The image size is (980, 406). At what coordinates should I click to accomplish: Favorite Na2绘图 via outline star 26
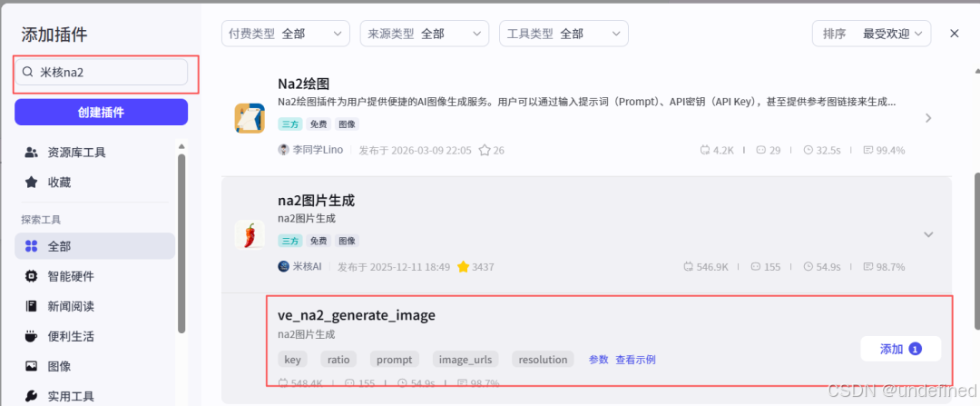coord(485,150)
